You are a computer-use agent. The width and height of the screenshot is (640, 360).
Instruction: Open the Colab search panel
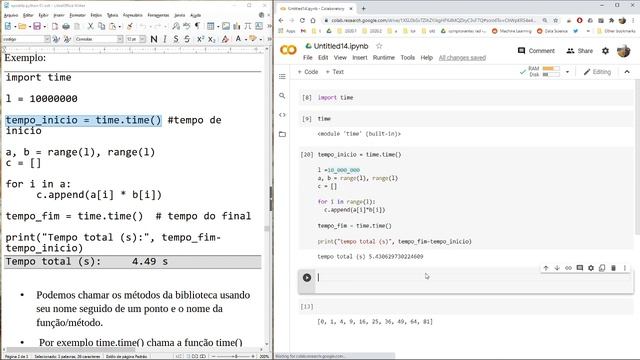click(282, 96)
